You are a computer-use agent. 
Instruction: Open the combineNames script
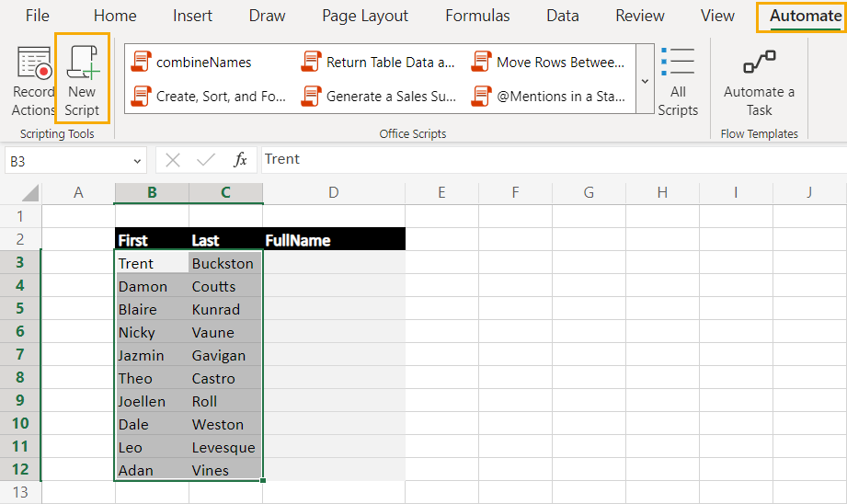pos(192,63)
